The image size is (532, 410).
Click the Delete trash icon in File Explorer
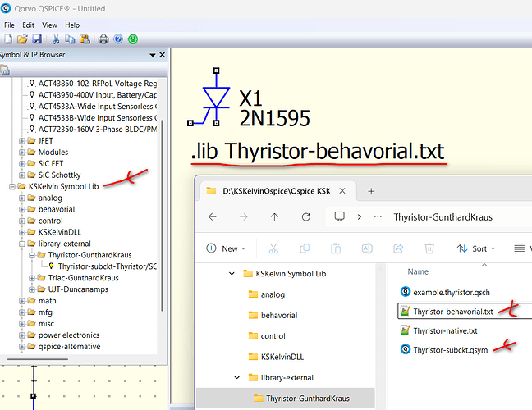pyautogui.click(x=429, y=248)
